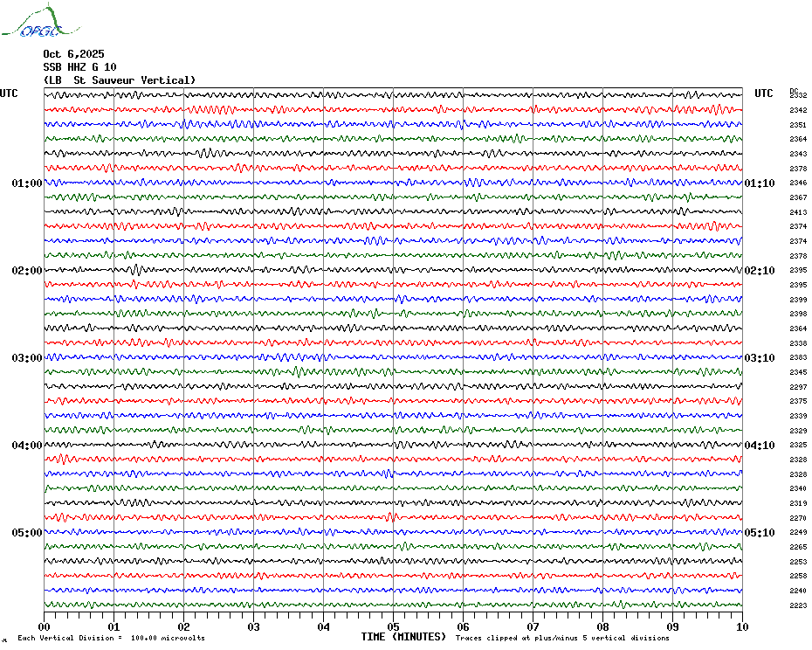Click the '03:00' time label on left
Screen dimensions: 812x650
[x=27, y=358]
